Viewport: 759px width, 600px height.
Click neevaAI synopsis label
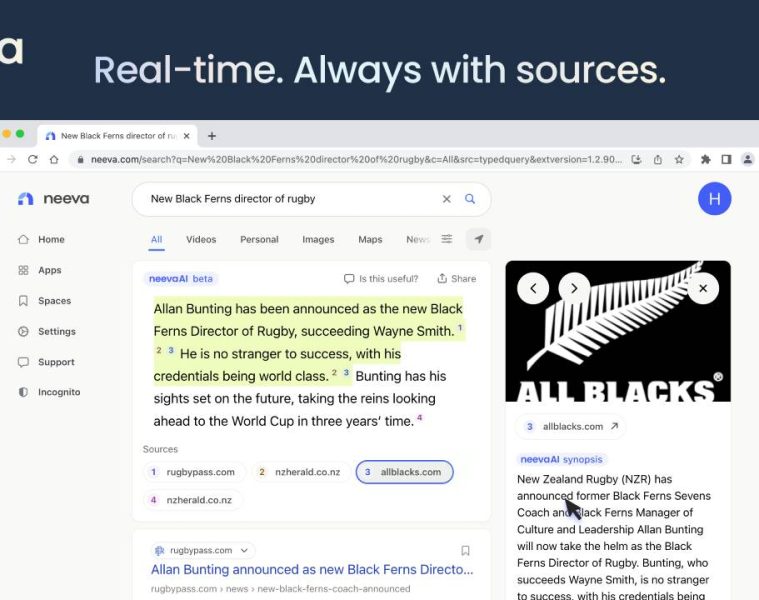(x=562, y=459)
